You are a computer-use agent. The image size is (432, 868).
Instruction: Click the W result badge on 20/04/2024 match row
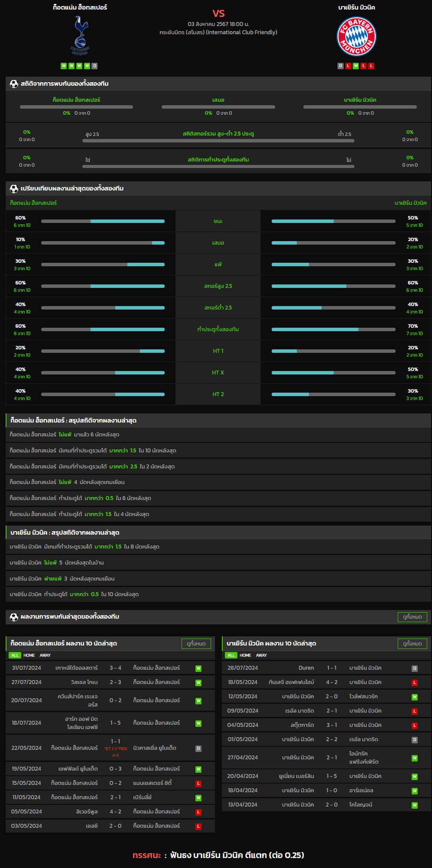tap(415, 777)
